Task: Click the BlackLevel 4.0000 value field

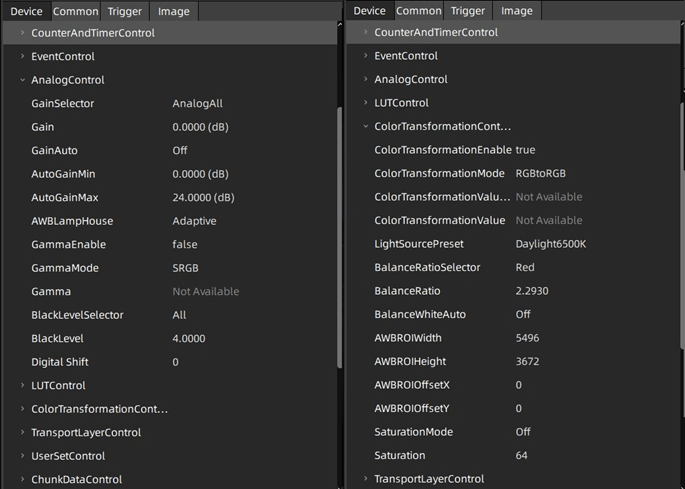Action: (189, 339)
